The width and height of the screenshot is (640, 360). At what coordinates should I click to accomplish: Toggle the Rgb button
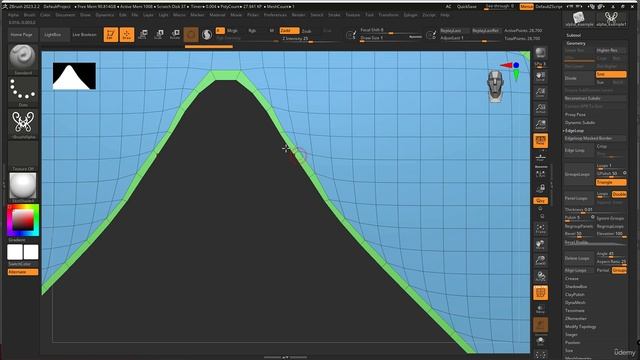coord(252,31)
